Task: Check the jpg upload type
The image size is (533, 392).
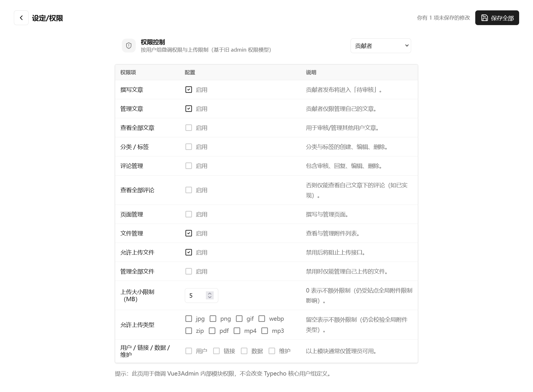Action: [189, 319]
